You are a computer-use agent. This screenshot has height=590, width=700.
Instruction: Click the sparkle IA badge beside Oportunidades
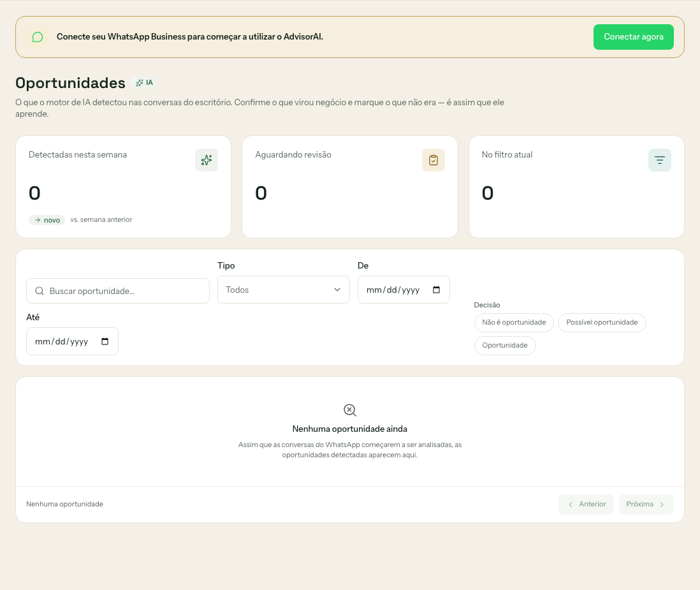click(144, 83)
